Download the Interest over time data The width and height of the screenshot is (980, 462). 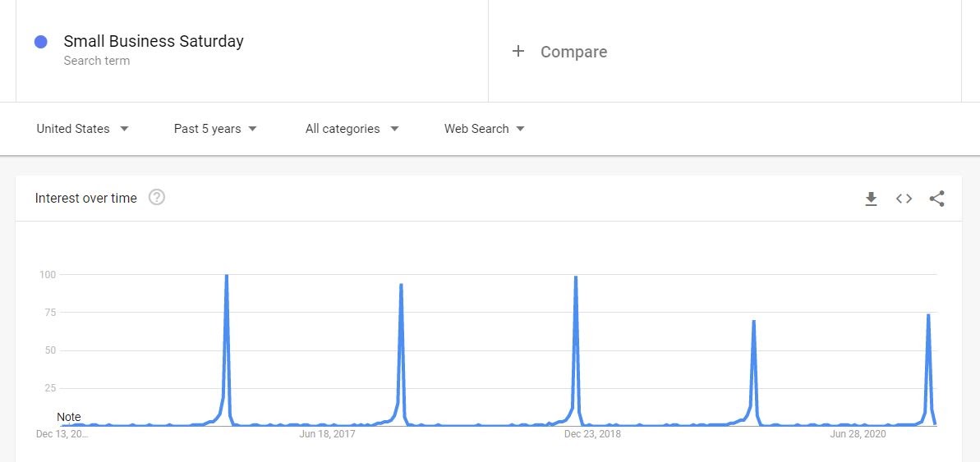871,199
